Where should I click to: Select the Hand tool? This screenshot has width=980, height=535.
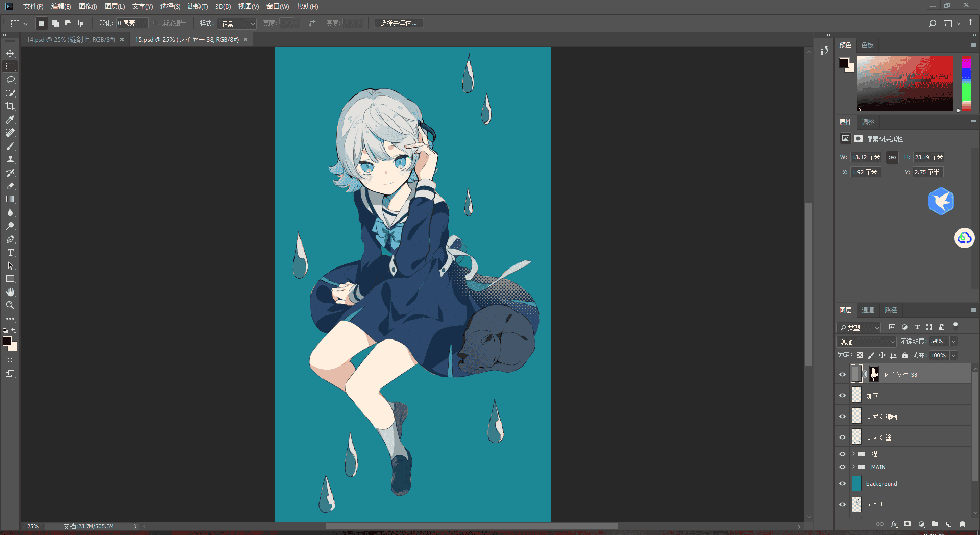click(10, 292)
